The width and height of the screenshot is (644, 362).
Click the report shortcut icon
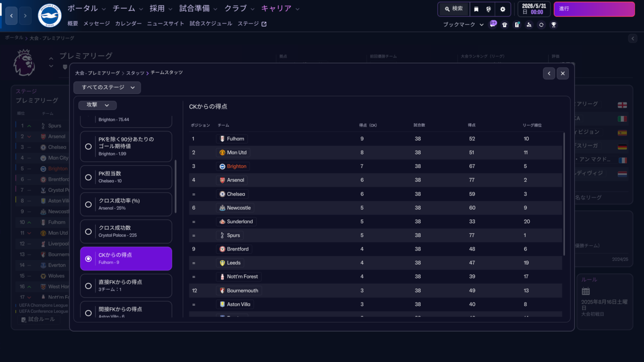point(517,25)
